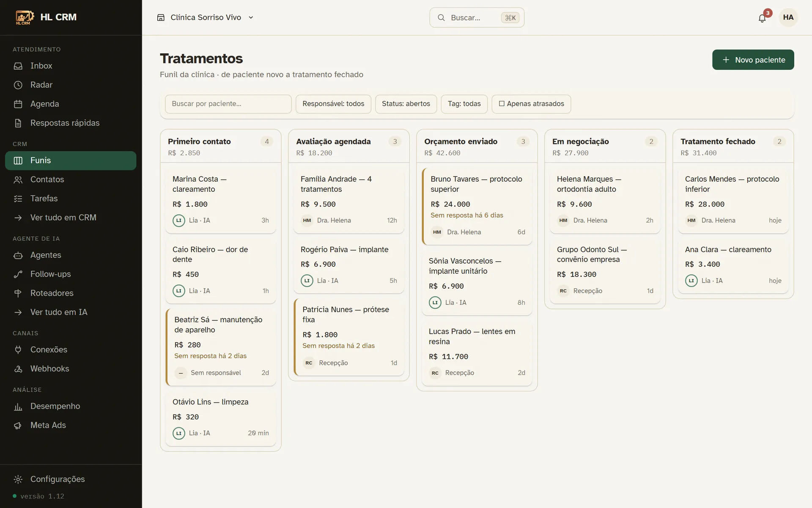Focus the Buscar por paciente field
This screenshot has width=812, height=508.
click(228, 104)
